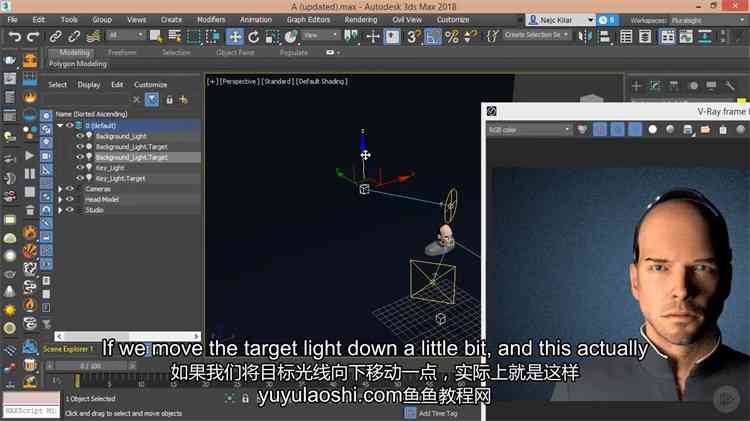Open the Animation menu
The height and width of the screenshot is (421, 750).
tap(255, 20)
